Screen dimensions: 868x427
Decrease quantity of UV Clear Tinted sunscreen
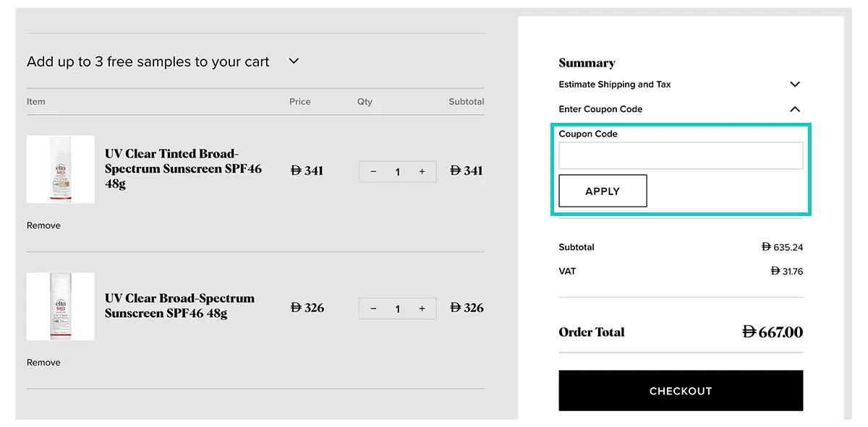coord(373,171)
